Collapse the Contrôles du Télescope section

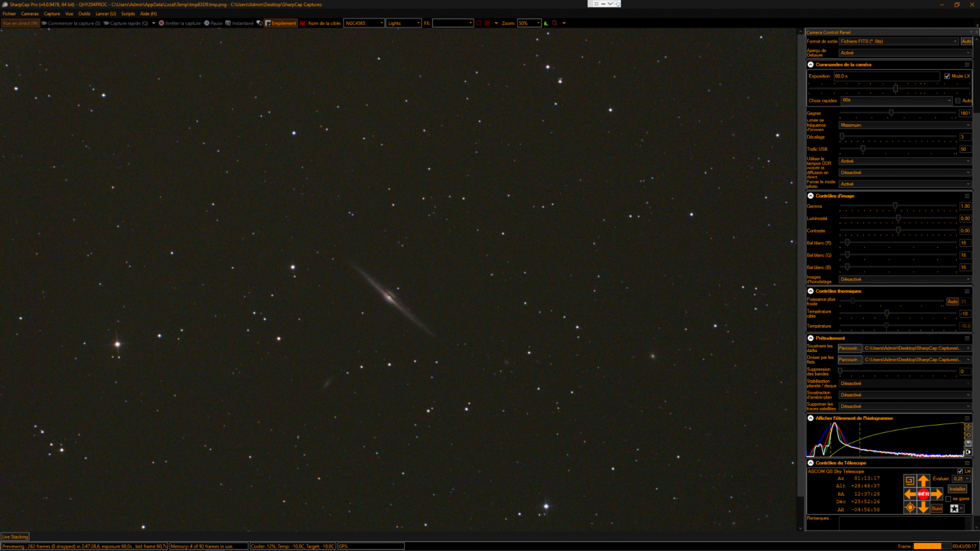pos(810,463)
